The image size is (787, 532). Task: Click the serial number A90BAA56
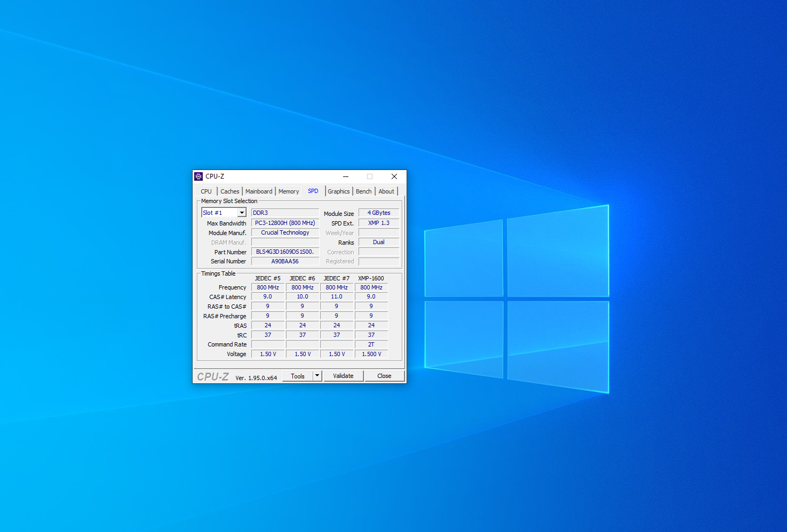pyautogui.click(x=285, y=261)
